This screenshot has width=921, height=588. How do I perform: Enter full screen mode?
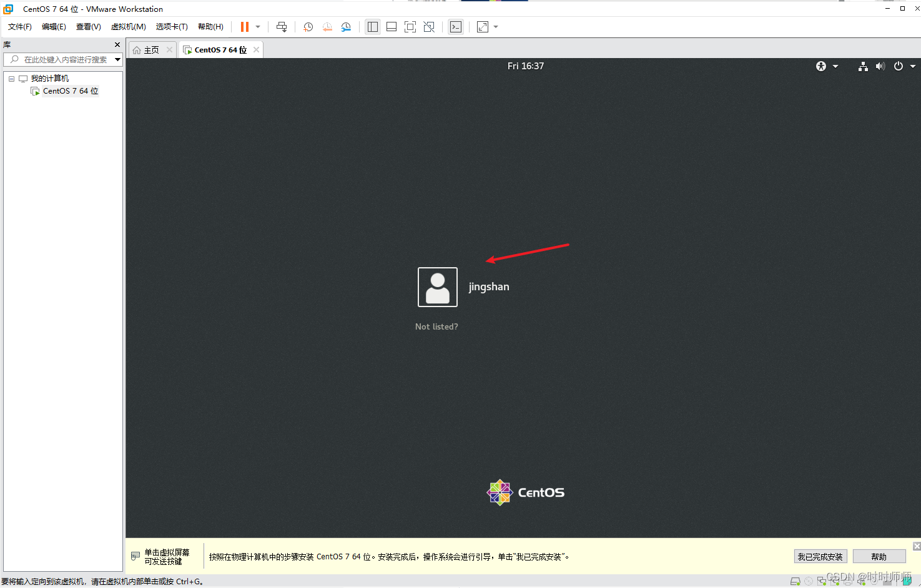(x=410, y=27)
